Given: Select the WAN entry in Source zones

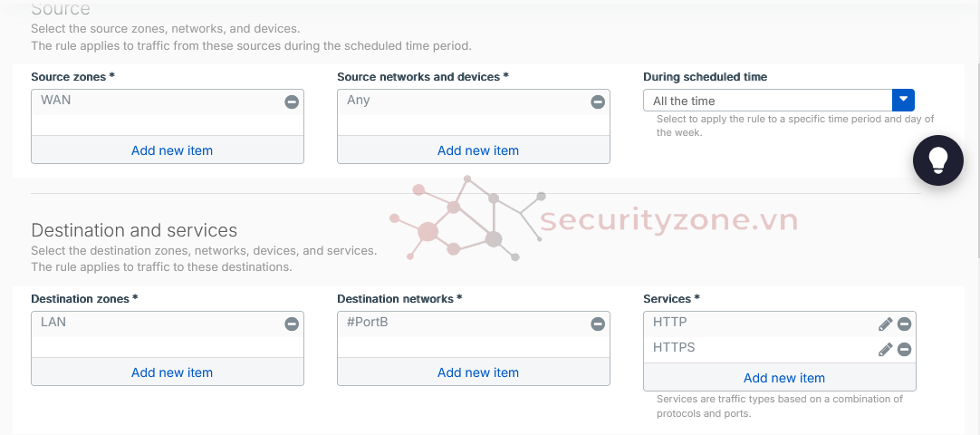Looking at the screenshot, I should point(56,101).
